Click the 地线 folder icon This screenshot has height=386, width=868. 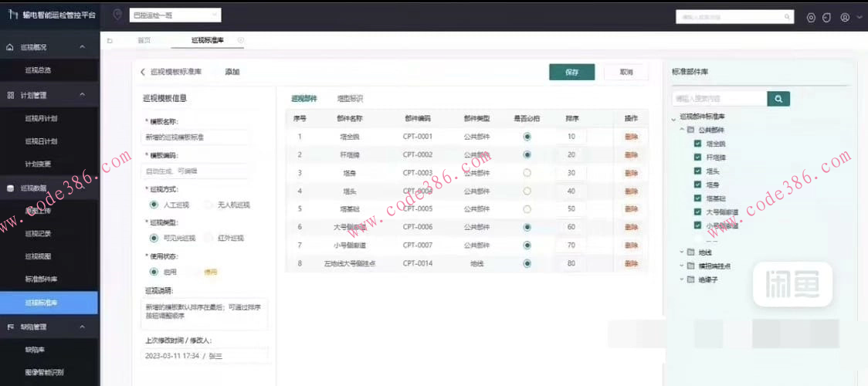(690, 252)
